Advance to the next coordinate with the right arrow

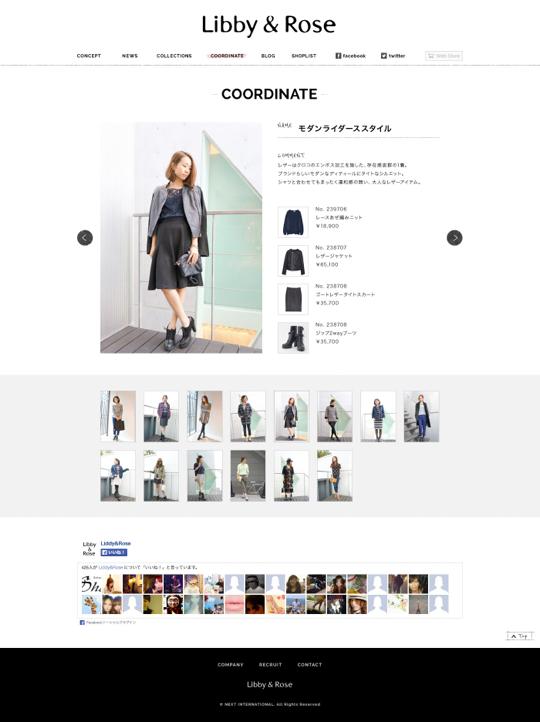coord(454,238)
